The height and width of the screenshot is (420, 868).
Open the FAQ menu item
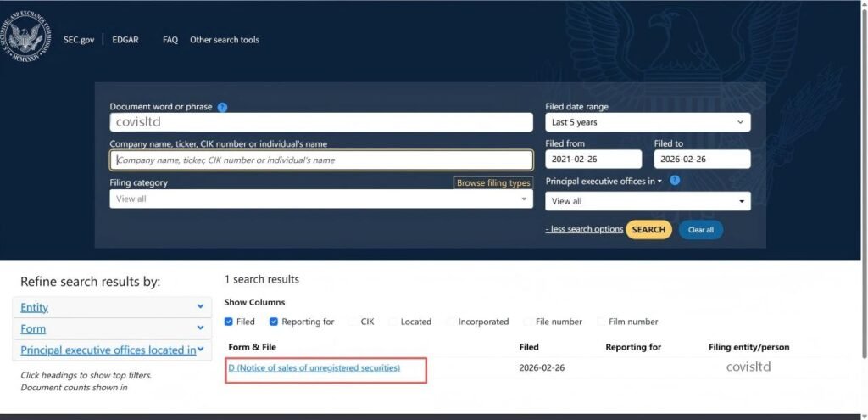170,40
